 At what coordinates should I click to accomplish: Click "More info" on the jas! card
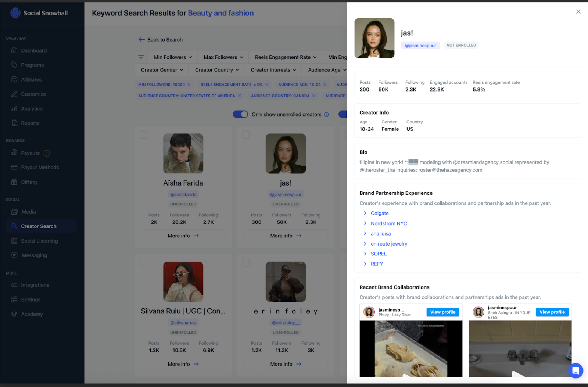286,236
